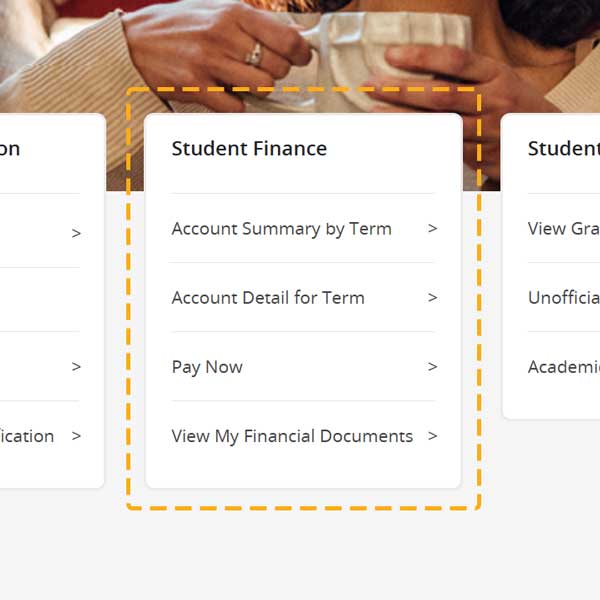Image resolution: width=600 pixels, height=600 pixels.
Task: Click left card heading ending in 'on'
Action: 10,149
